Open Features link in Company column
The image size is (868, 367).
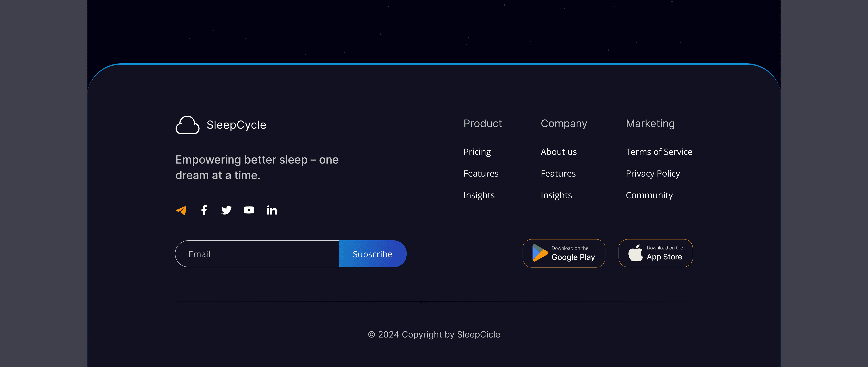(x=558, y=173)
